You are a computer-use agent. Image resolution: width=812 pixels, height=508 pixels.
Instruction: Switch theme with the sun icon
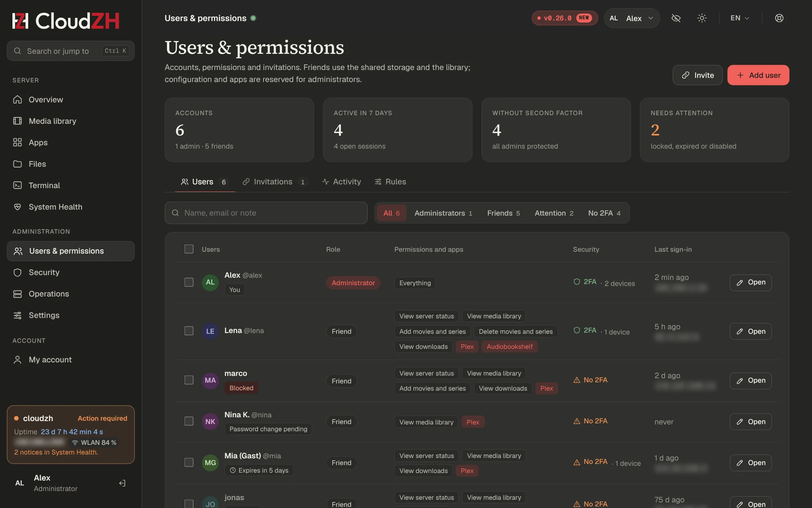point(702,18)
